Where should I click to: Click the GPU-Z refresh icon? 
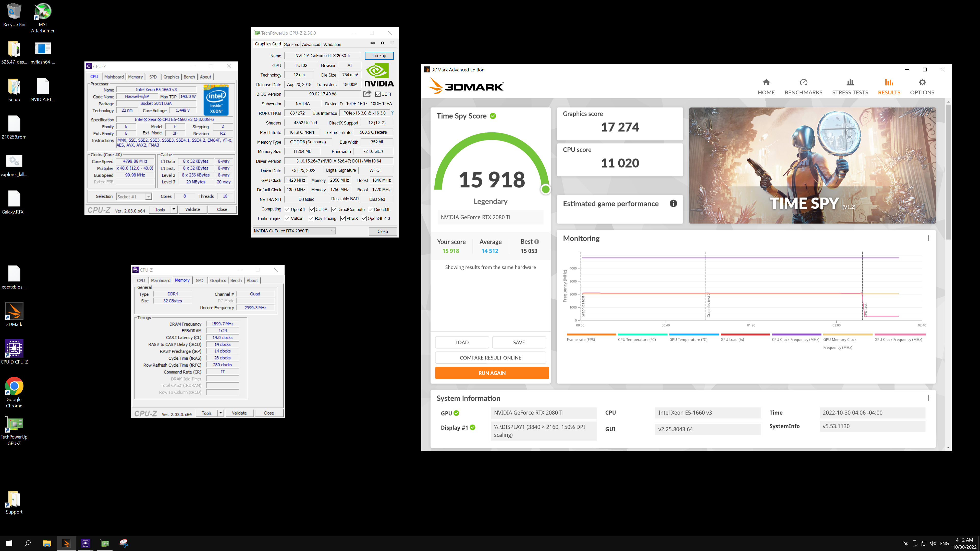tap(382, 43)
